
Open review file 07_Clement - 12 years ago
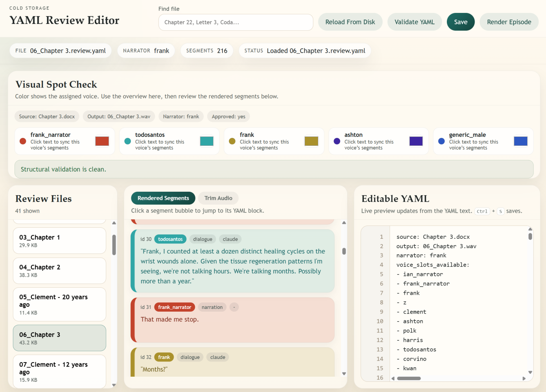60,371
